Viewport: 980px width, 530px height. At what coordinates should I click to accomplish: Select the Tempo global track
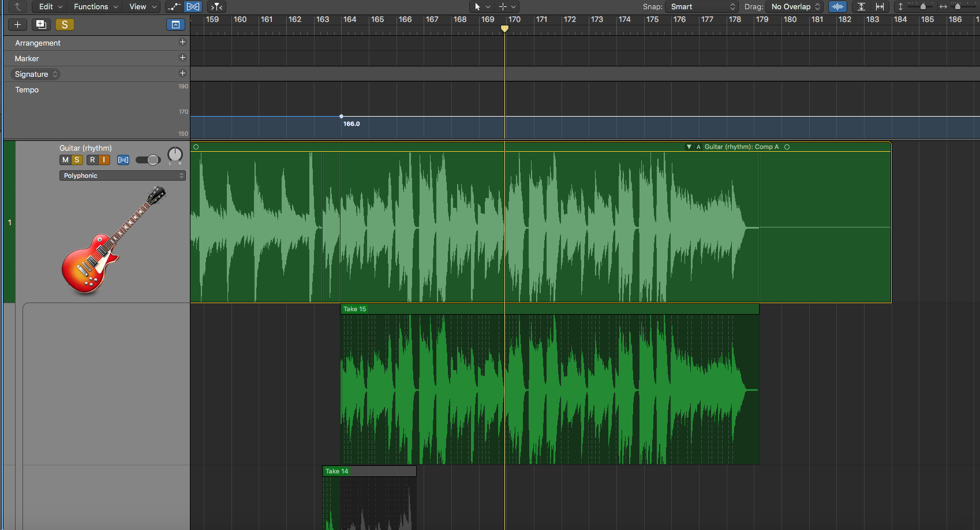[x=27, y=90]
